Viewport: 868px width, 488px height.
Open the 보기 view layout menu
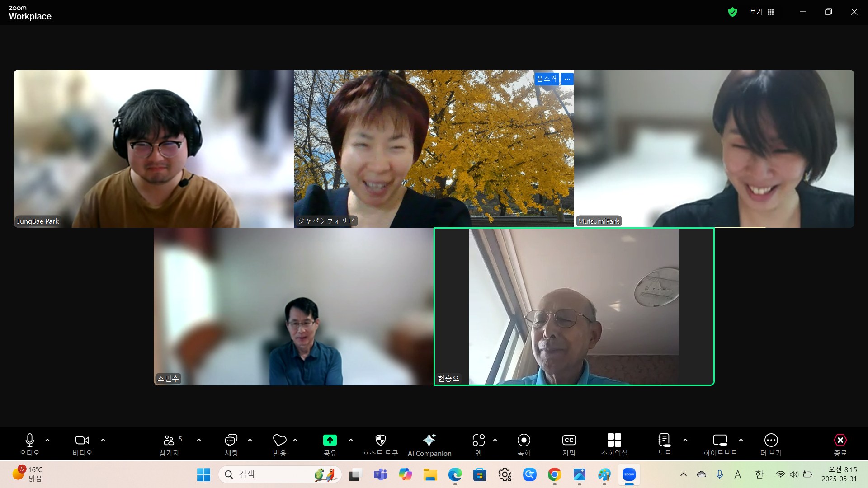(x=762, y=12)
